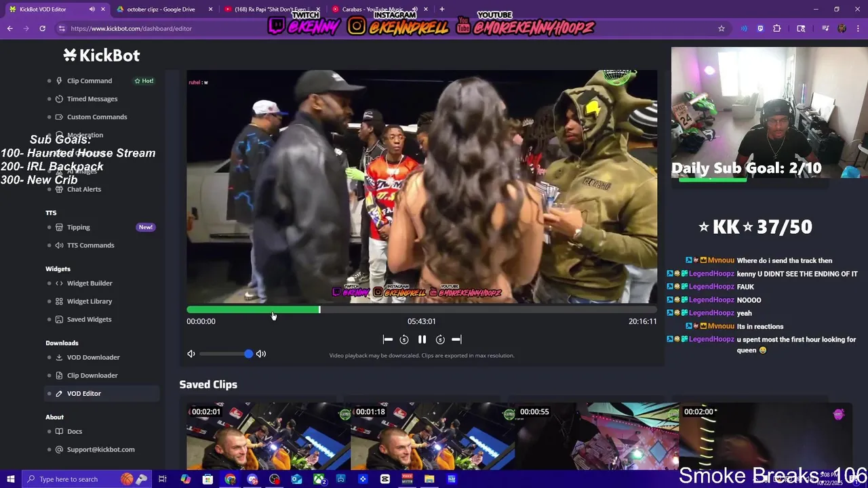Open TTS Commands
868x488 pixels.
pos(91,245)
